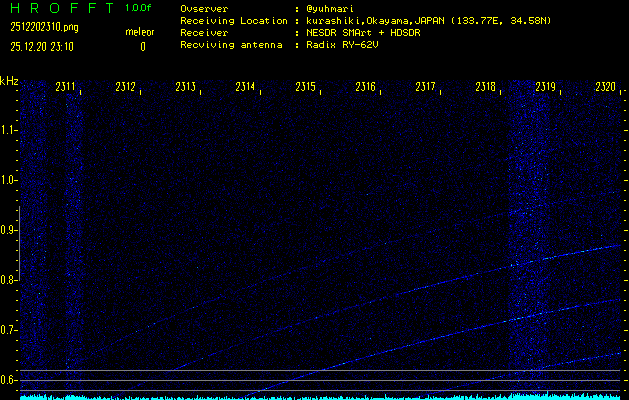The width and height of the screenshot is (629, 400).
Task: Click the 1.00f version label
Action: 140,8
